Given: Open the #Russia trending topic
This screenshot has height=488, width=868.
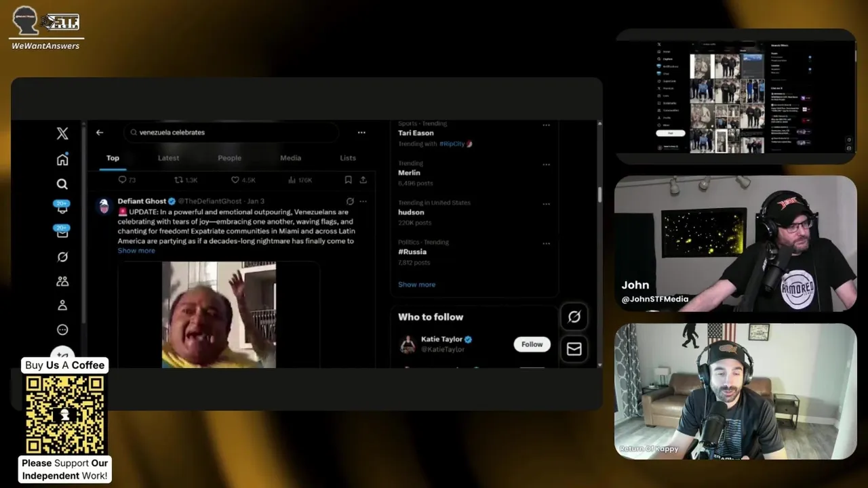Looking at the screenshot, I should click(x=412, y=252).
